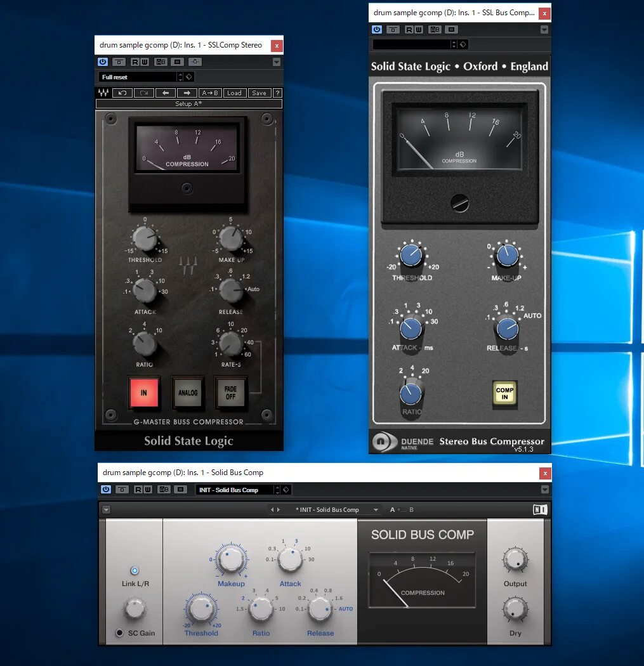
Task: Open the 'Full reset' preset field
Action: [x=137, y=77]
